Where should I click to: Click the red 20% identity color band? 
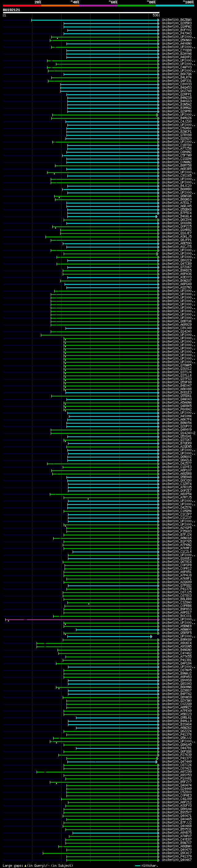coord(22,6)
